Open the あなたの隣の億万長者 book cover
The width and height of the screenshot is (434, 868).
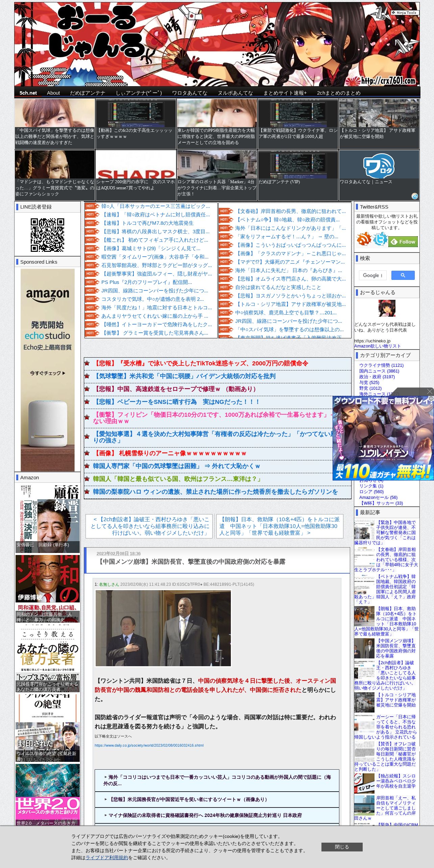point(48,659)
